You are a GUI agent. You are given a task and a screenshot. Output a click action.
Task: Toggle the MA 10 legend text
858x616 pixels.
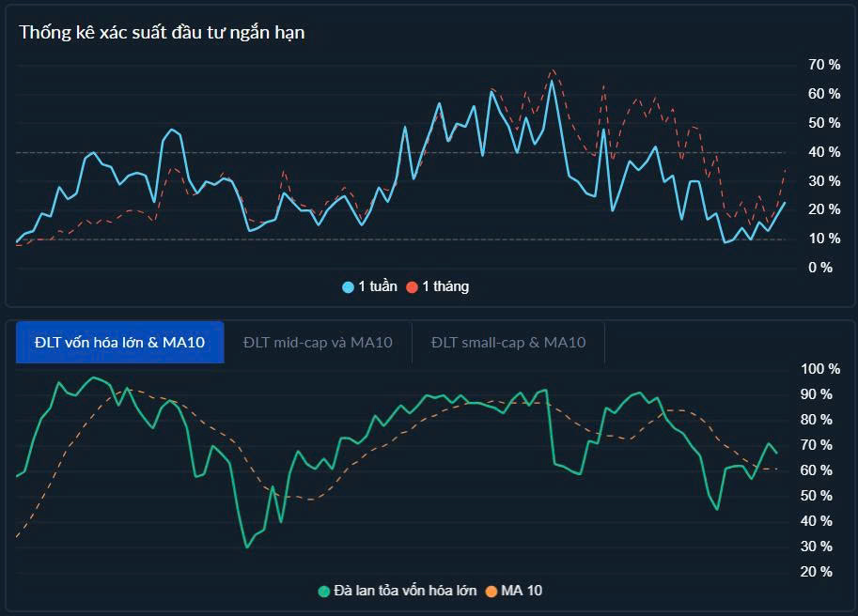click(522, 591)
